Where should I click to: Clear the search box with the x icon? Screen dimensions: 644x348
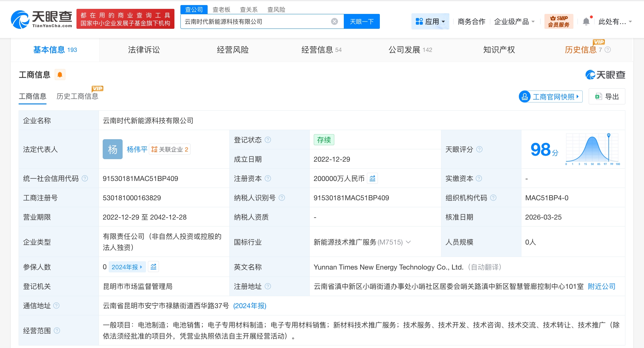coord(334,21)
